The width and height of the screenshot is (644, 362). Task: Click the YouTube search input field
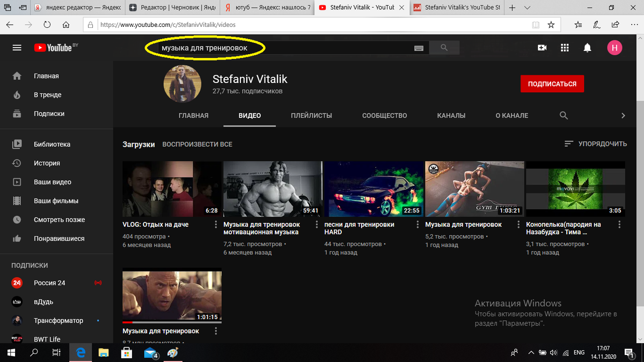coord(287,48)
